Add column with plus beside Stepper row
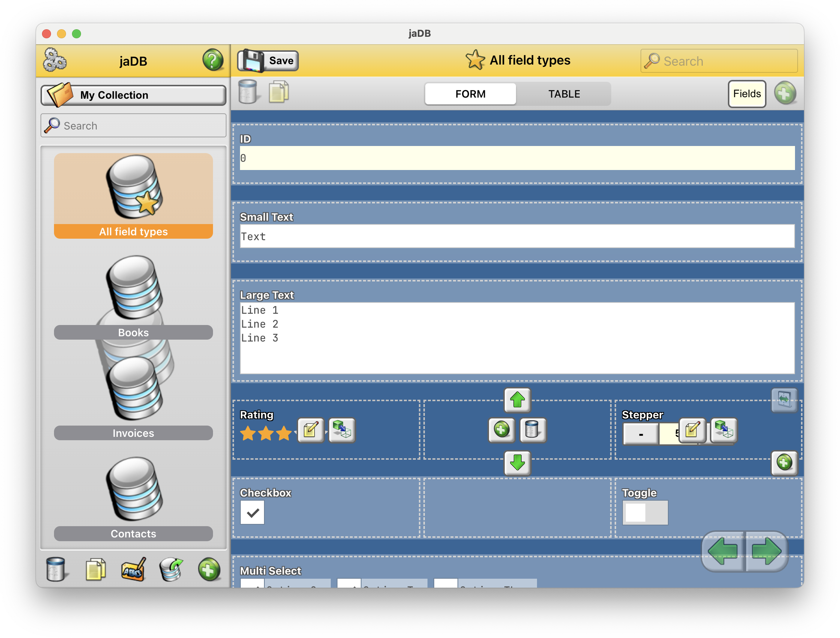Viewport: 840px width, 638px height. coord(784,463)
